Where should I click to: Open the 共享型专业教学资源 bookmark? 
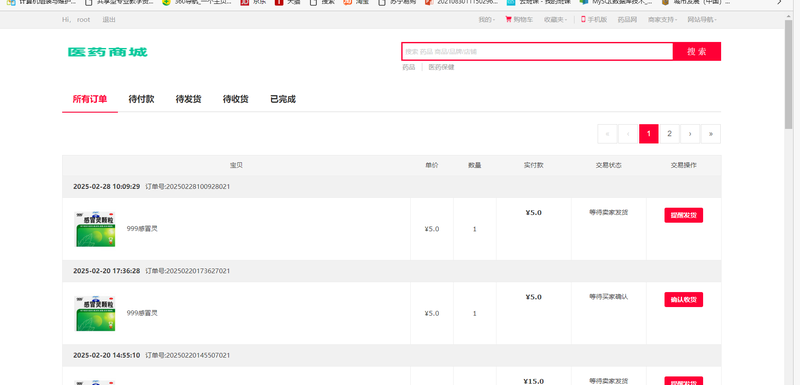[x=119, y=2]
